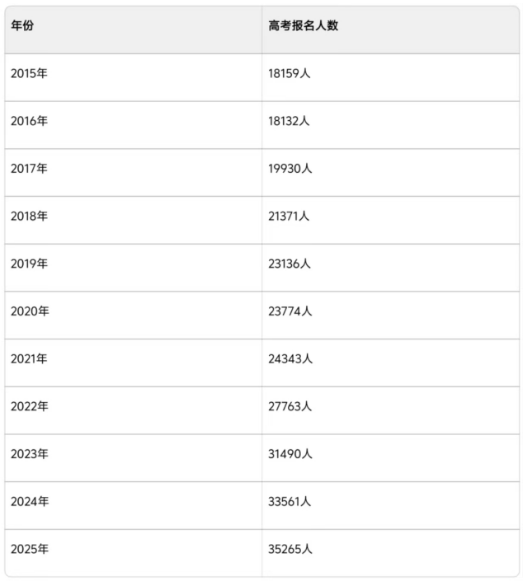Click the 33561人 enrollment figure
524x584 pixels.
pyautogui.click(x=290, y=502)
